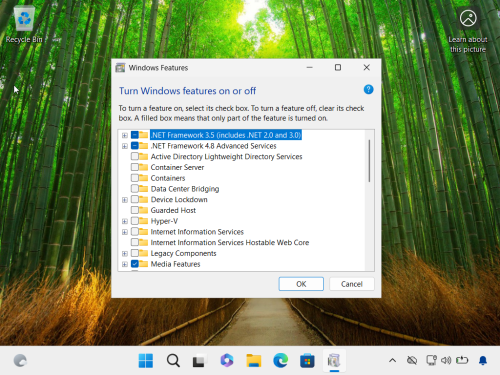Open Copilot icon in the taskbar
Image resolution: width=500 pixels, height=375 pixels.
coord(227,361)
